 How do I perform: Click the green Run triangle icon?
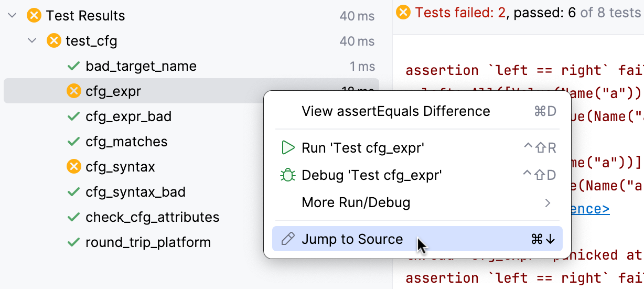click(x=288, y=148)
